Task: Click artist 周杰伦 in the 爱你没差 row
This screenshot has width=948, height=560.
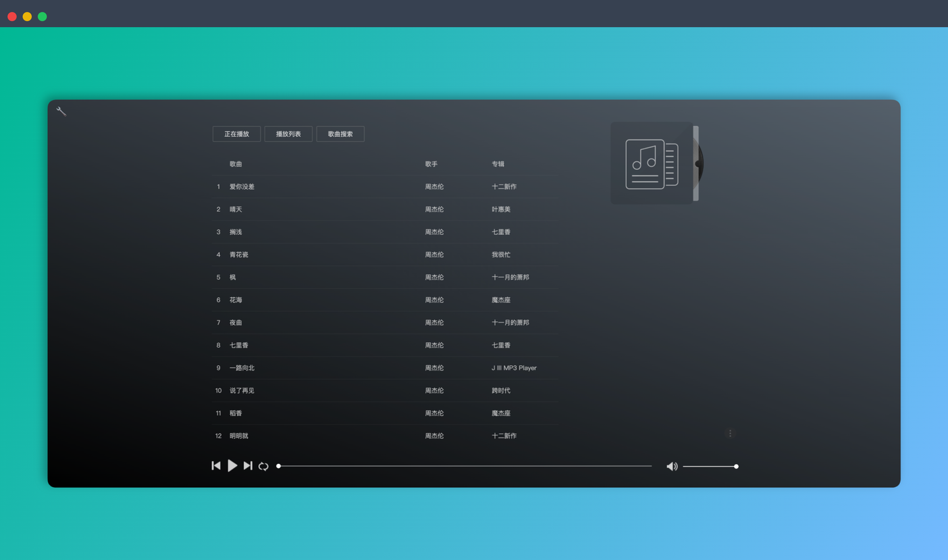Action: (x=434, y=187)
